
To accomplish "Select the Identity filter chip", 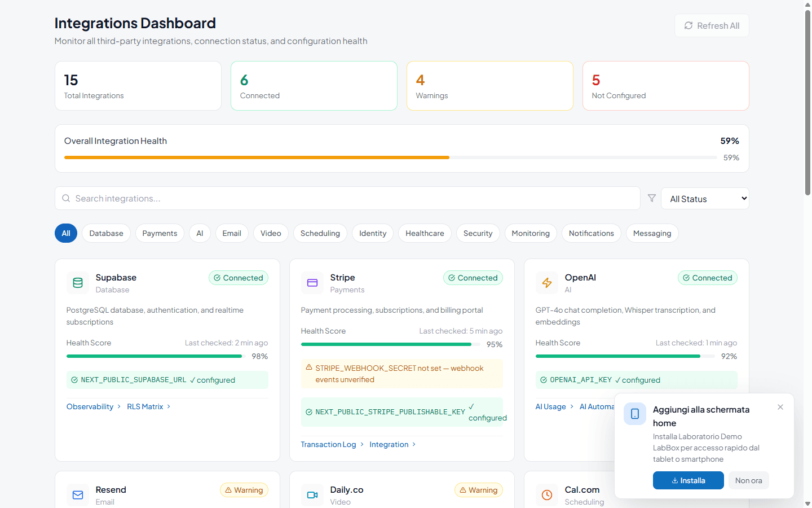I will coord(373,233).
